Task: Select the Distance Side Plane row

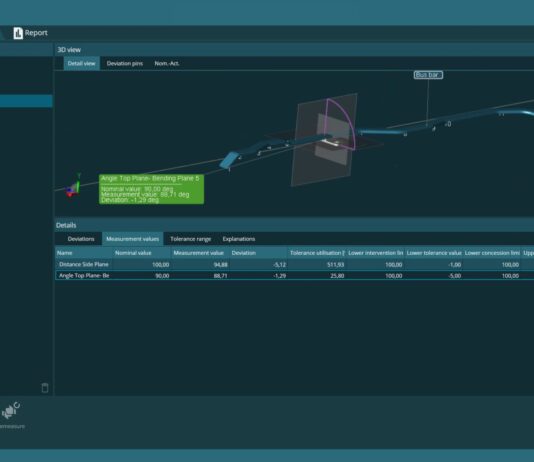Action: 295,265
